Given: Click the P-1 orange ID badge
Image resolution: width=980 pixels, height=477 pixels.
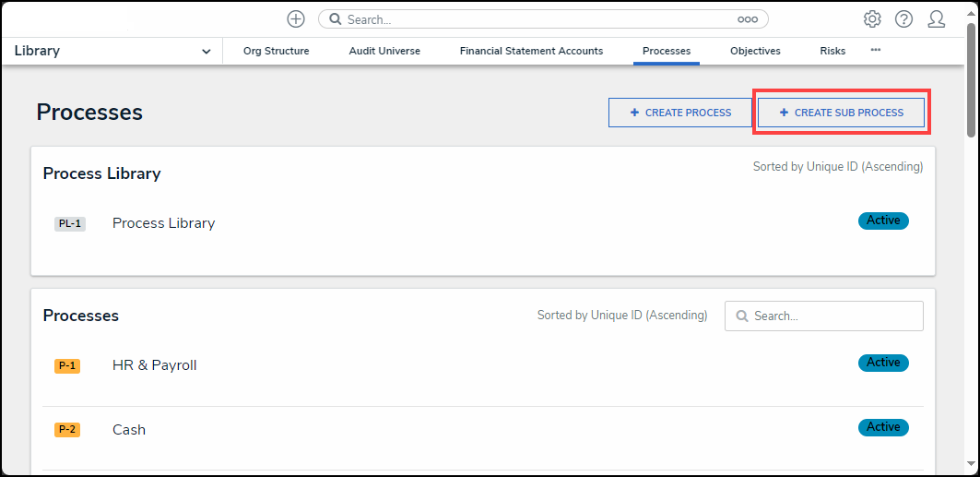Looking at the screenshot, I should pos(67,365).
